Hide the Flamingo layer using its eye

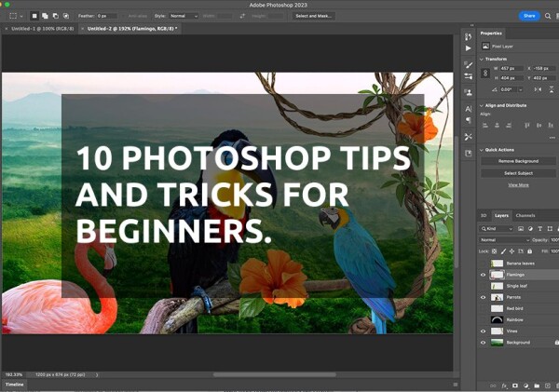[x=483, y=275]
